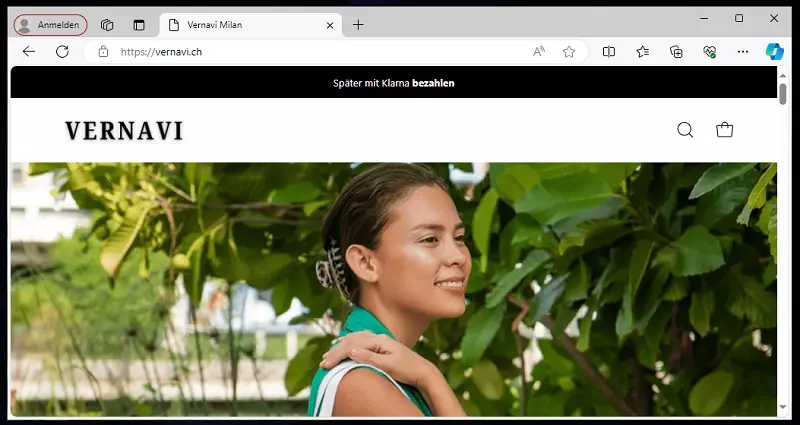Screen dimensions: 800x425
Task: Activate Read Aloud icon in address bar
Action: pyautogui.click(x=539, y=52)
